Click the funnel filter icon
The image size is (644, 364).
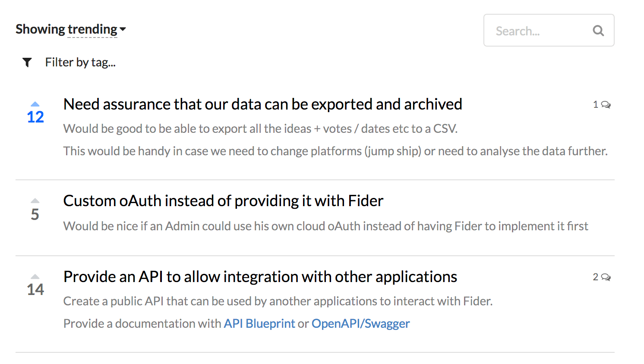(x=27, y=63)
